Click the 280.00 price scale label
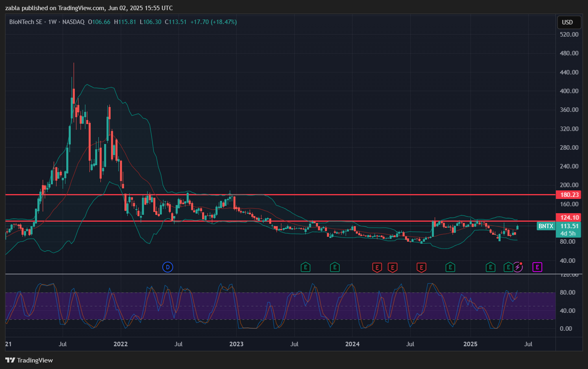The image size is (588, 369). coord(569,148)
